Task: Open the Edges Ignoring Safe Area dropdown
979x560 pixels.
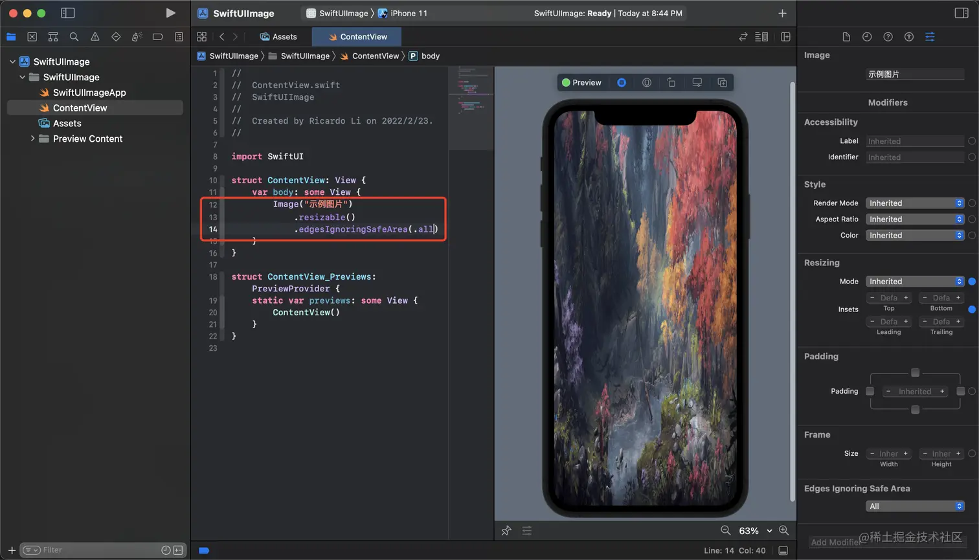Action: pos(916,506)
